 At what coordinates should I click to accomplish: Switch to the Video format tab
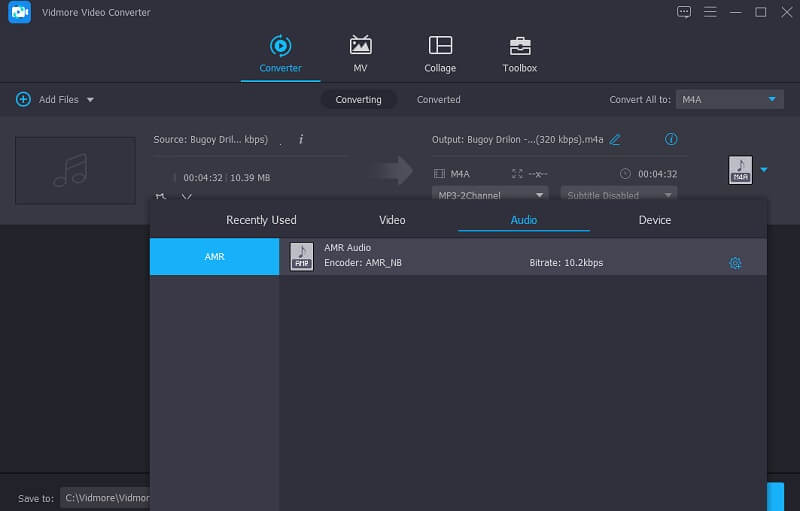[x=392, y=220]
